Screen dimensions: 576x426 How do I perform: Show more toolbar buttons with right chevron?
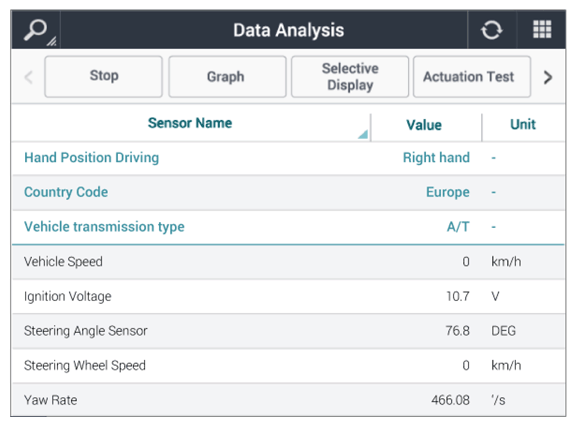tap(548, 77)
